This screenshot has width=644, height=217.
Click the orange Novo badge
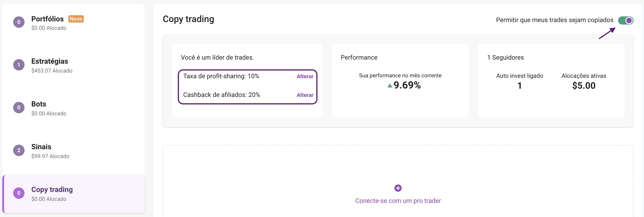[76, 19]
